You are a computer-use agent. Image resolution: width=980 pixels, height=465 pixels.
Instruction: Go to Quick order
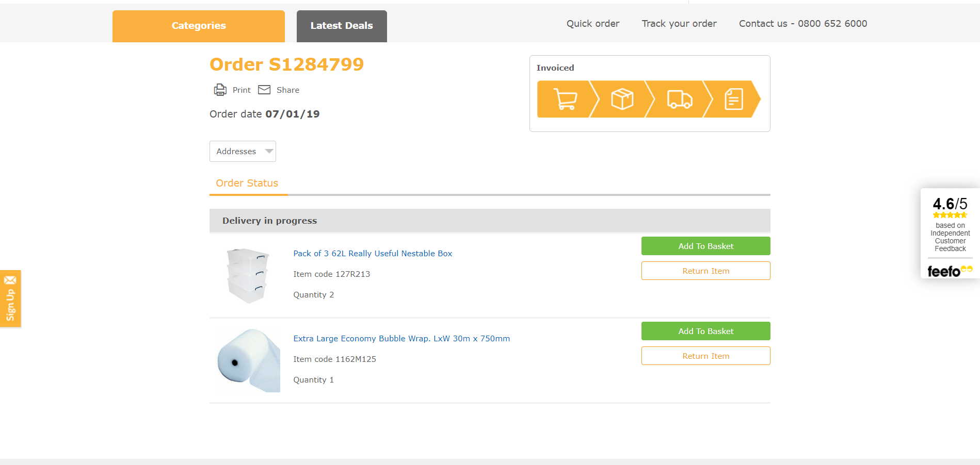593,23
